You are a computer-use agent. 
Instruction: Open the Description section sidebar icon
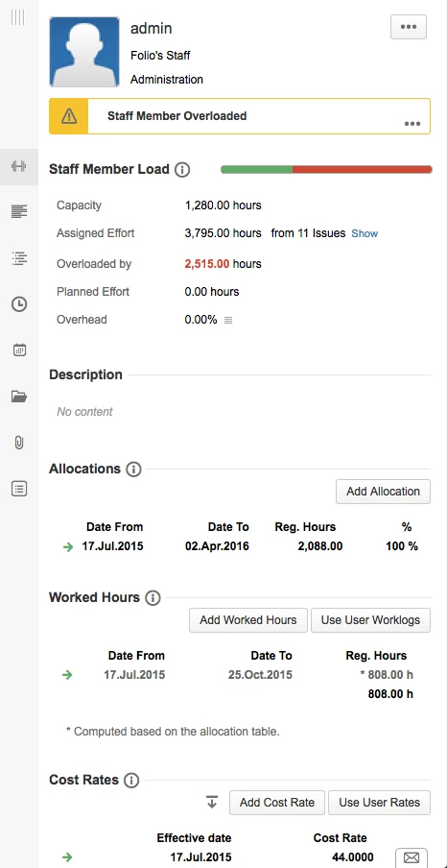pos(19,211)
